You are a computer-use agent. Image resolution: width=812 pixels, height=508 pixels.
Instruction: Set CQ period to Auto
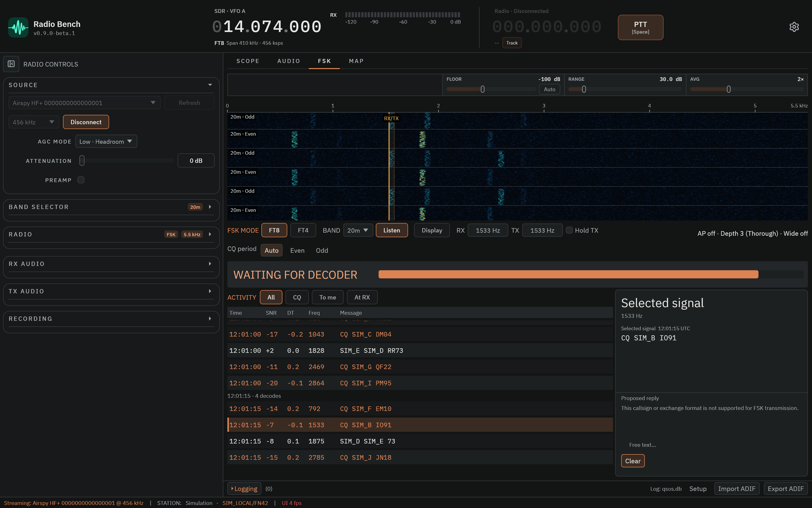click(x=272, y=250)
